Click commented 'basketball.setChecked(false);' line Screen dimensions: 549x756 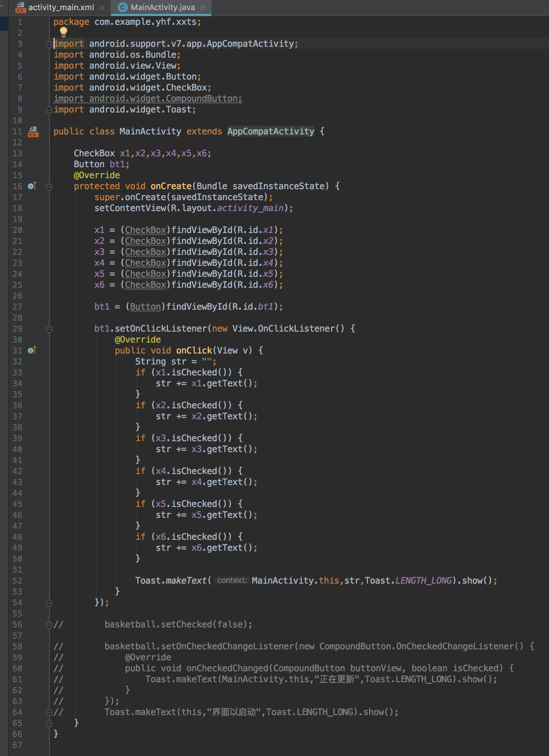178,625
